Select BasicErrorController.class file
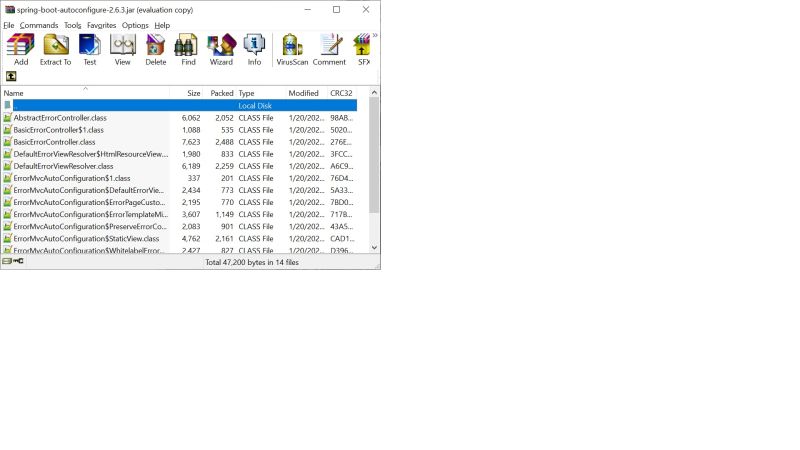This screenshot has width=800, height=450. [x=180, y=142]
